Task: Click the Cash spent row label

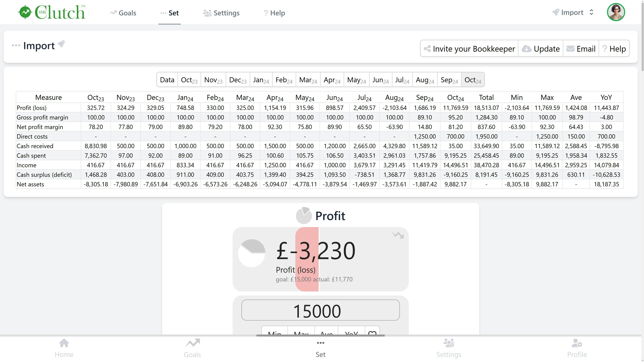Action: click(x=31, y=156)
